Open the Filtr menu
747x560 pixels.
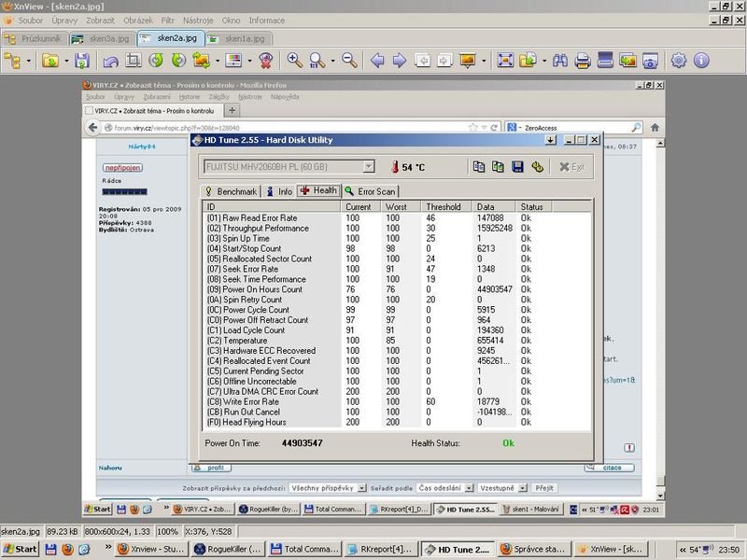(168, 21)
